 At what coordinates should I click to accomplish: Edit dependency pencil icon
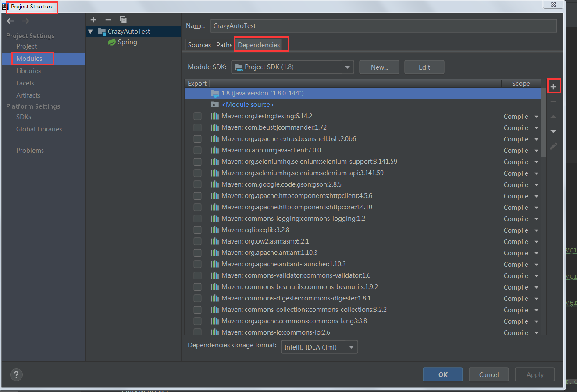click(x=553, y=146)
